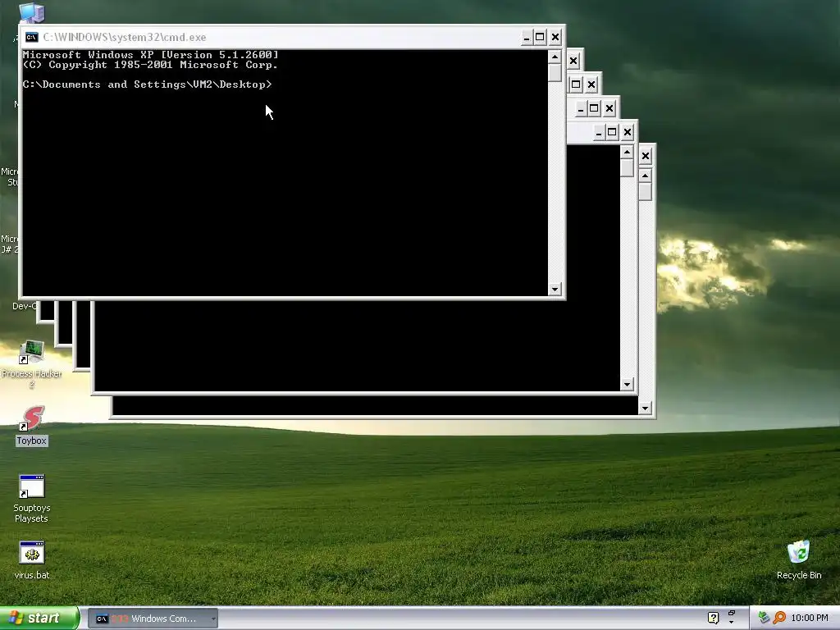Image resolution: width=840 pixels, height=630 pixels.
Task: Open language bar options arrow in taskbar
Action: coord(731,622)
